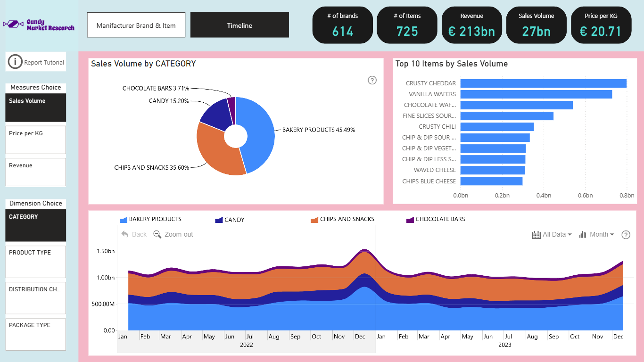Click help icon on Sales Volume by Category chart

pyautogui.click(x=372, y=80)
